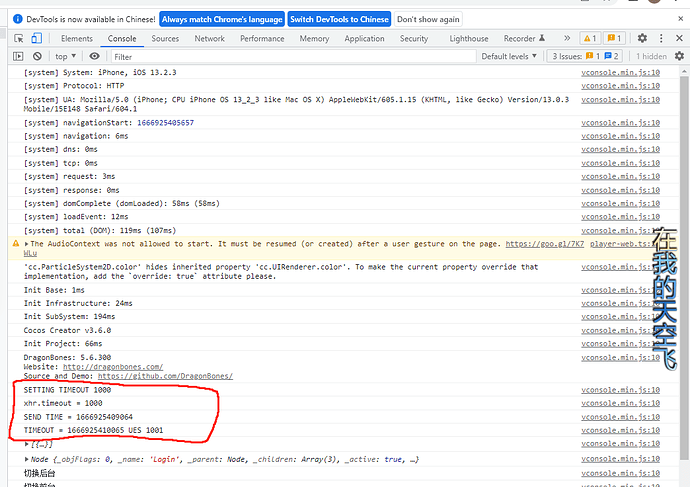The height and width of the screenshot is (487, 690).
Task: Open vconsole.min.js:10 source on DragonBones row
Action: click(620, 358)
